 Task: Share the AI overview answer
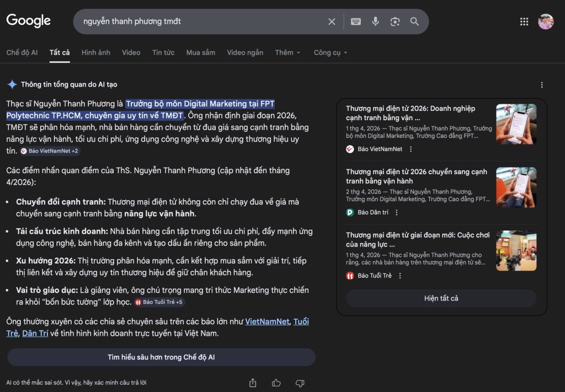click(253, 383)
